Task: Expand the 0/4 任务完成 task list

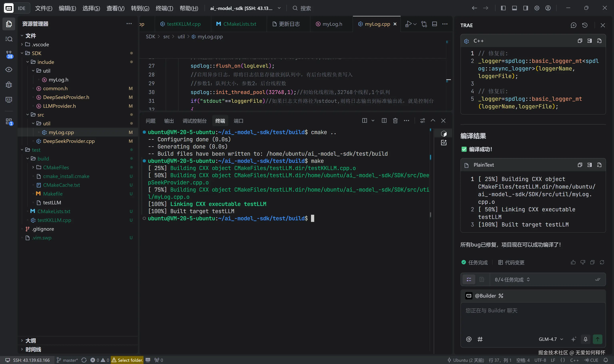Action: tap(512, 280)
